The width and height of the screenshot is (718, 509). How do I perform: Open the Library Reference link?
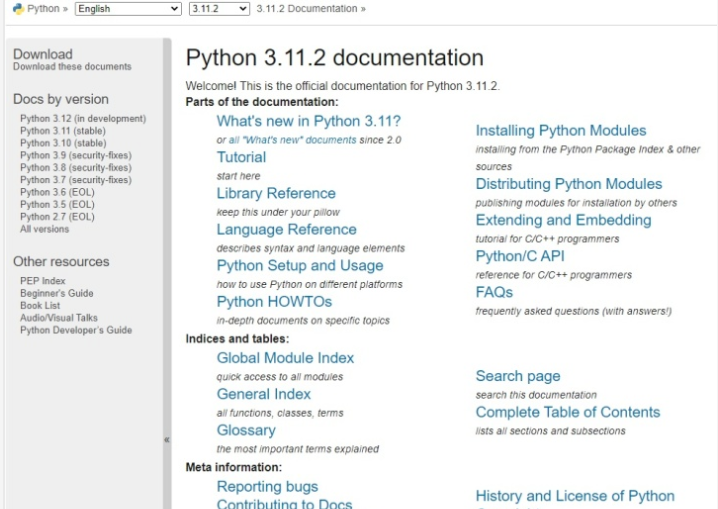pyautogui.click(x=276, y=194)
